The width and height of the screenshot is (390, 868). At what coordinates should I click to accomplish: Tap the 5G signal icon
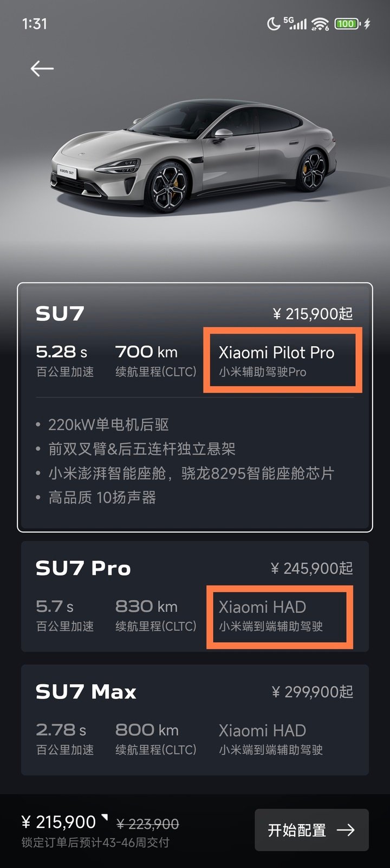point(295,23)
